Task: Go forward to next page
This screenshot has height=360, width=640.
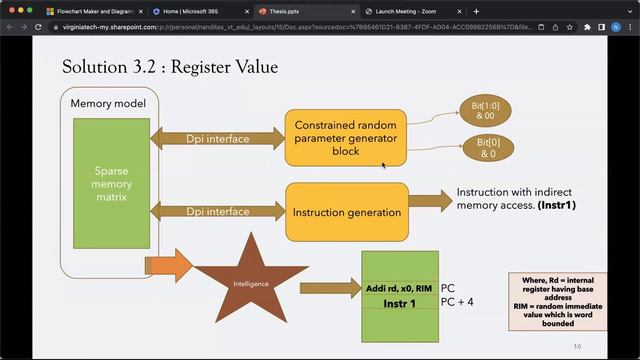Action: [x=24, y=27]
